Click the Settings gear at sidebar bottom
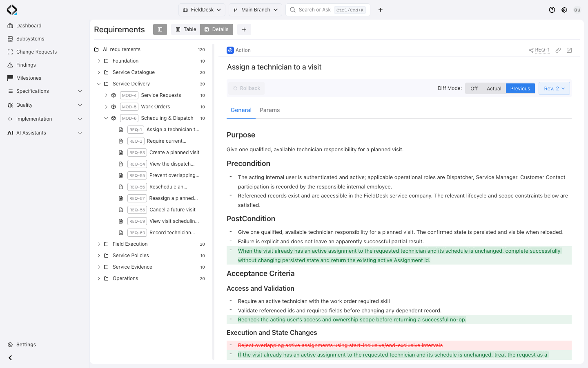588x368 pixels. (x=10, y=345)
